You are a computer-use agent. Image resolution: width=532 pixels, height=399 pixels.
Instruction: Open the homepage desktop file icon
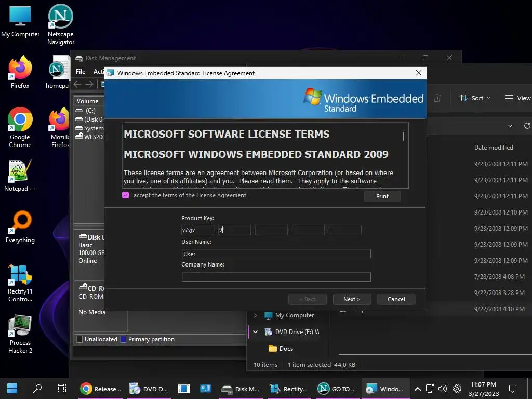click(58, 72)
